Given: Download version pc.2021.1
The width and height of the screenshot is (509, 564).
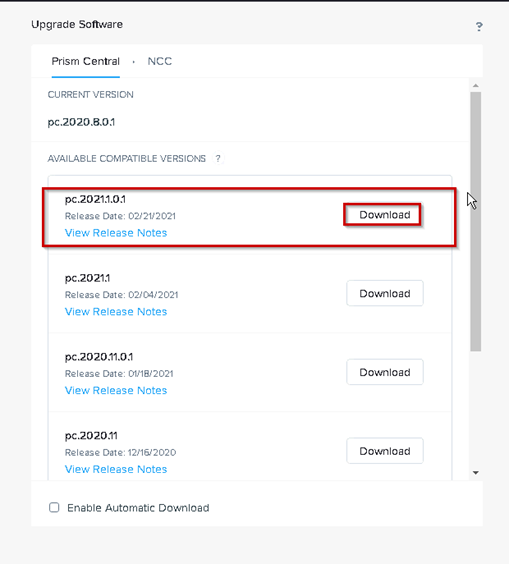Looking at the screenshot, I should pos(385,293).
